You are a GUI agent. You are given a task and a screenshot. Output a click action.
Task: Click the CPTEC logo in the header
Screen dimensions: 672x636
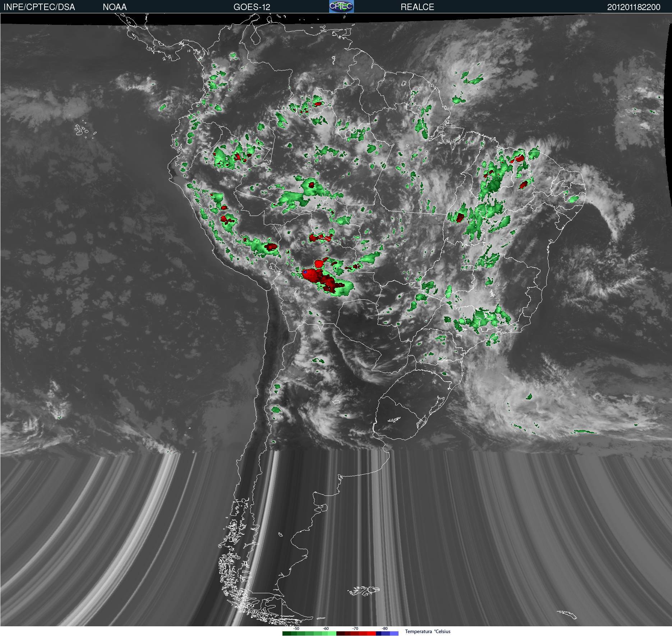point(341,6)
